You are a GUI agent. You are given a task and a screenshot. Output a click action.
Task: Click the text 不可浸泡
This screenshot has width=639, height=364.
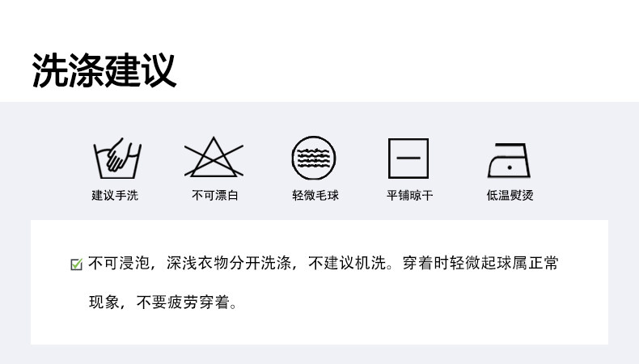[119, 264]
